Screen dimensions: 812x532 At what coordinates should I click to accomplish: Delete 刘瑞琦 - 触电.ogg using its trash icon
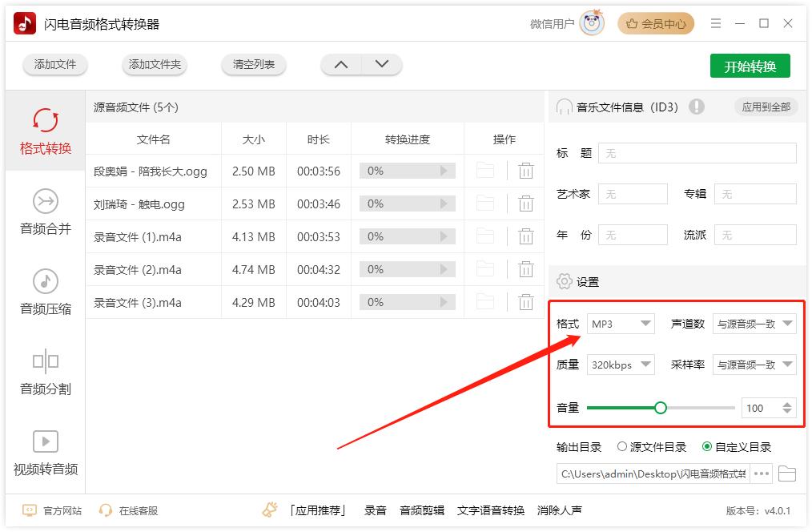click(526, 204)
